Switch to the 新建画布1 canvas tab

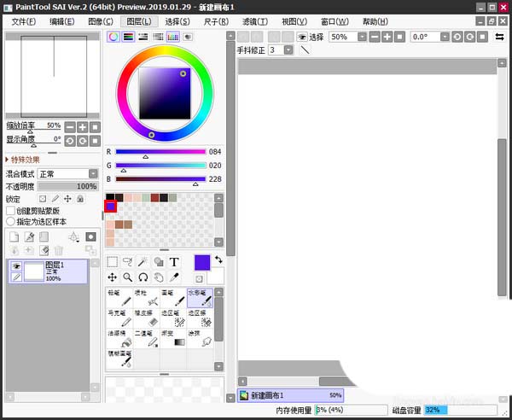click(290, 395)
